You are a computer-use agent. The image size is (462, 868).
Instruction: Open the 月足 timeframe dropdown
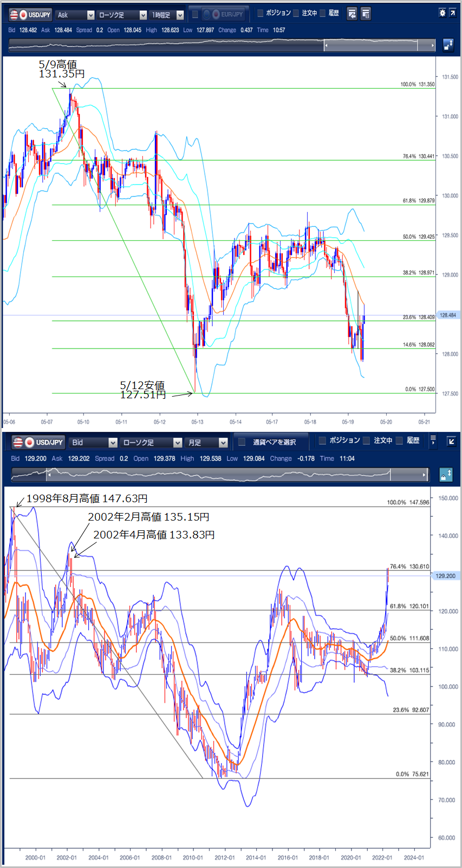(x=207, y=443)
